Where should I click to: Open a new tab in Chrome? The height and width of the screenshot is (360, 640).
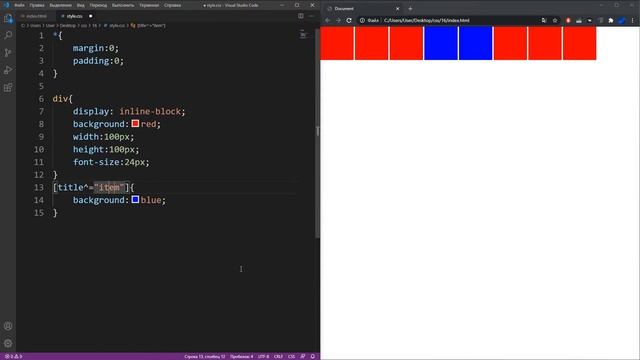[410, 9]
